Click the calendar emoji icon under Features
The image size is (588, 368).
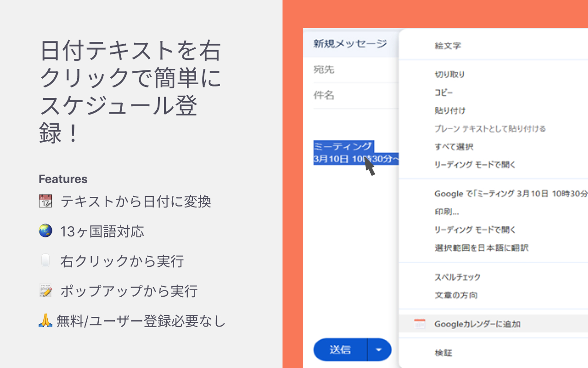(x=45, y=201)
